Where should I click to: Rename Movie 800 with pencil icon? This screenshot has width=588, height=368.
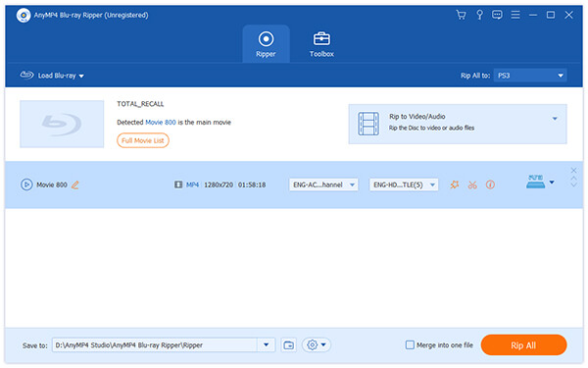75,184
